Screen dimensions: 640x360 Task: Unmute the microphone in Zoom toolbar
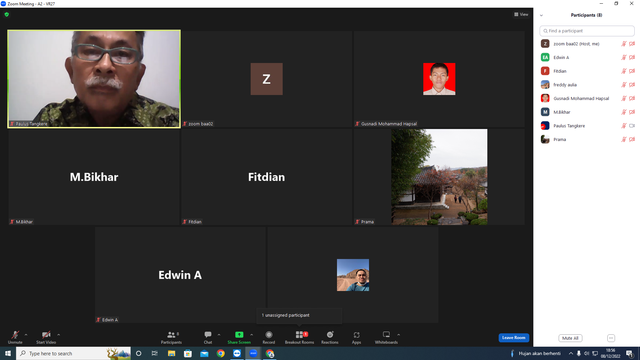pyautogui.click(x=15, y=337)
